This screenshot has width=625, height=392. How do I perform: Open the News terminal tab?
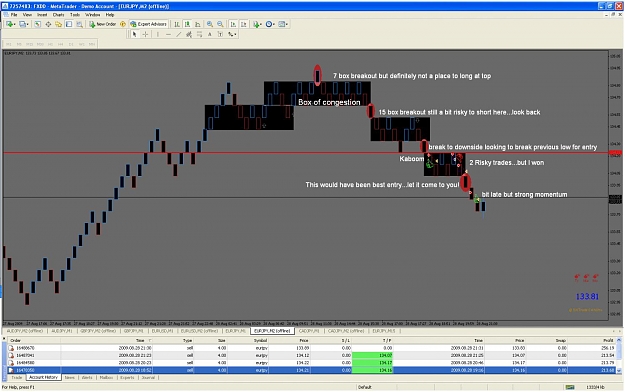(x=69, y=377)
